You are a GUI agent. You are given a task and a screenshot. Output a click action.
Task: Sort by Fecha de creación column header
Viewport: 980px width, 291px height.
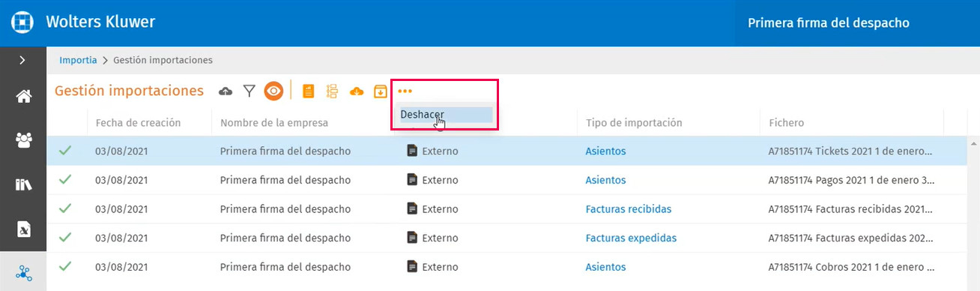tap(138, 122)
